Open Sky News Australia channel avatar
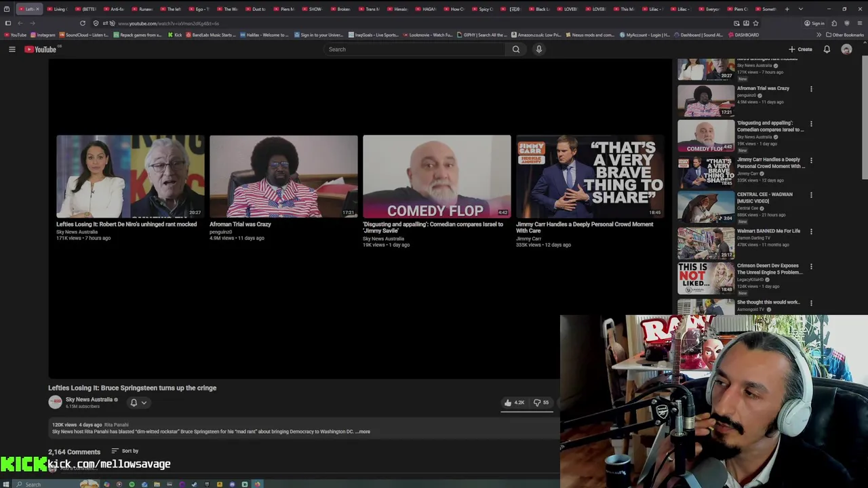 click(55, 402)
